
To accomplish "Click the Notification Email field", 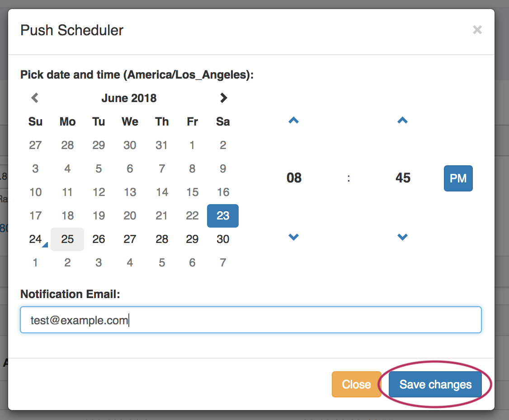I will [250, 320].
